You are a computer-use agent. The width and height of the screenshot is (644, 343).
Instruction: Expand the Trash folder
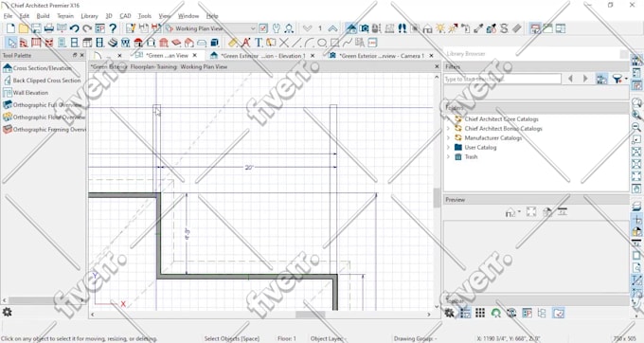(x=448, y=157)
